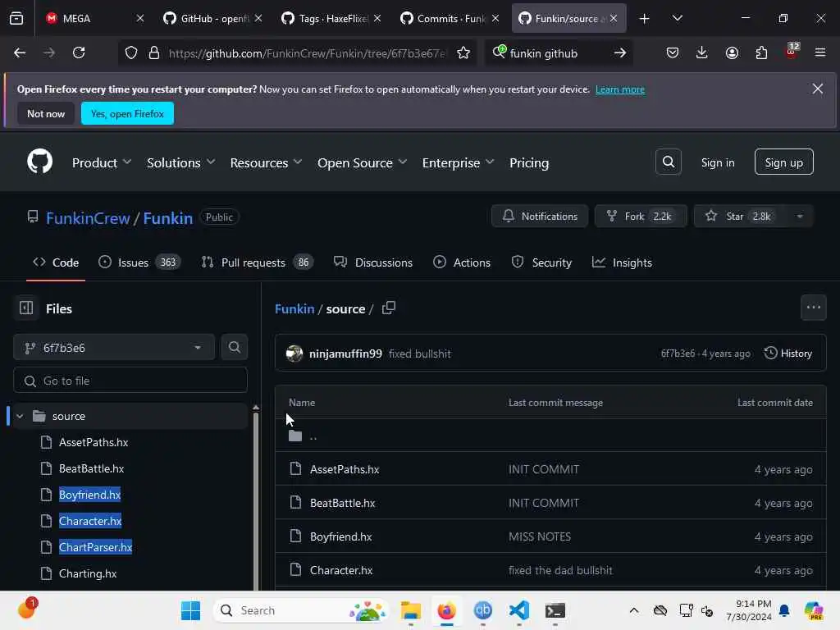Screen dimensions: 840x630
Task: Open the GitHub search magnifier button
Action: point(668,162)
